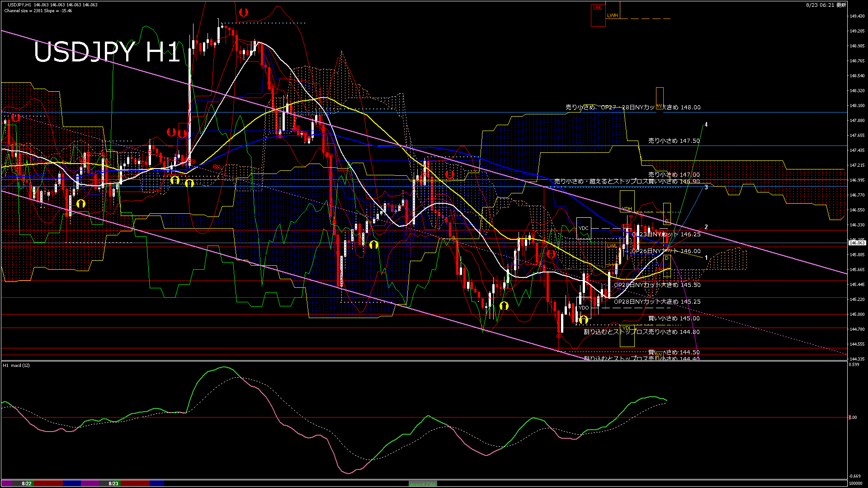Click the leftmost purple session bar segment
The height and width of the screenshot is (488, 868).
click(x=7, y=483)
